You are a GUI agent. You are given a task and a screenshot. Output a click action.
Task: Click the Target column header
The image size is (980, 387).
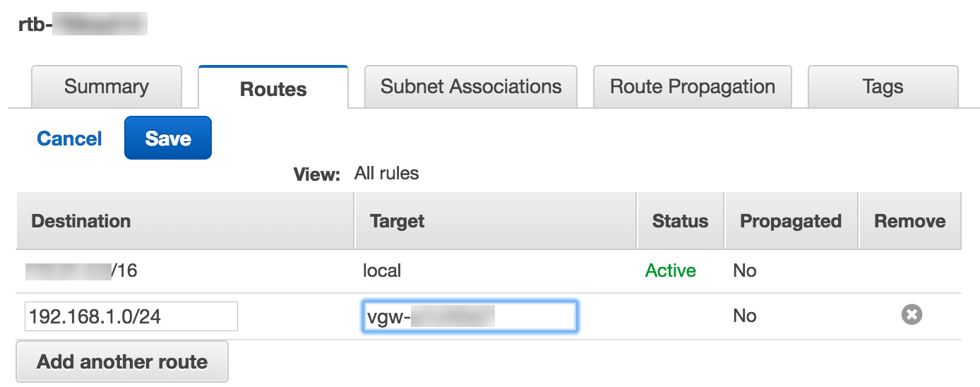point(397,221)
